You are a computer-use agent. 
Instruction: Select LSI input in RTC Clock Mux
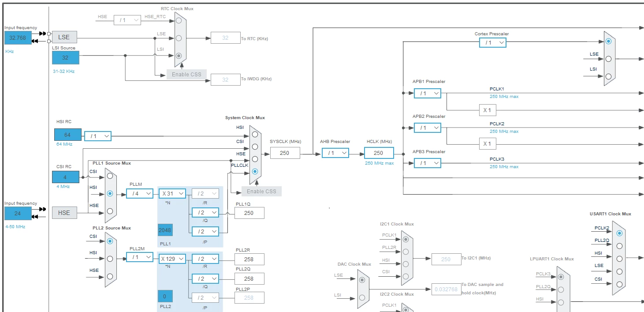(179, 56)
